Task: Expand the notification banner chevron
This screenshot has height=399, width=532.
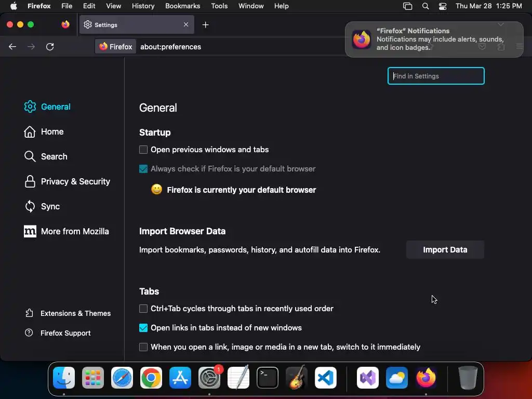Action: (x=501, y=24)
